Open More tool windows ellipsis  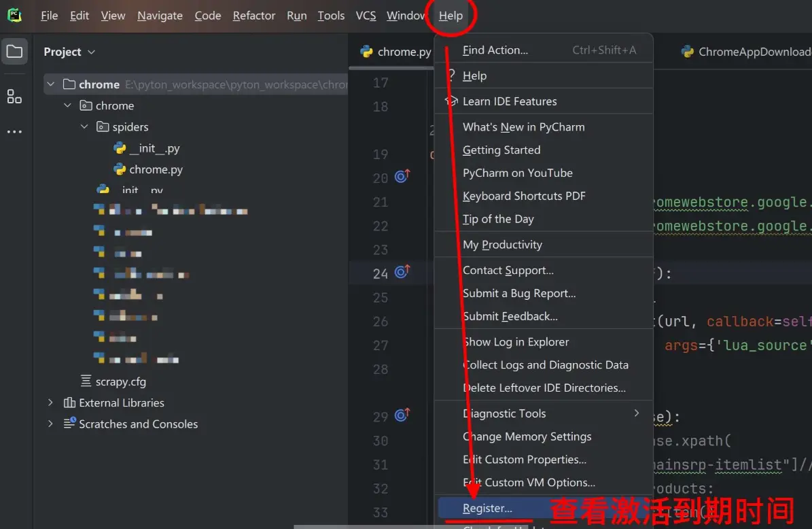[x=14, y=132]
